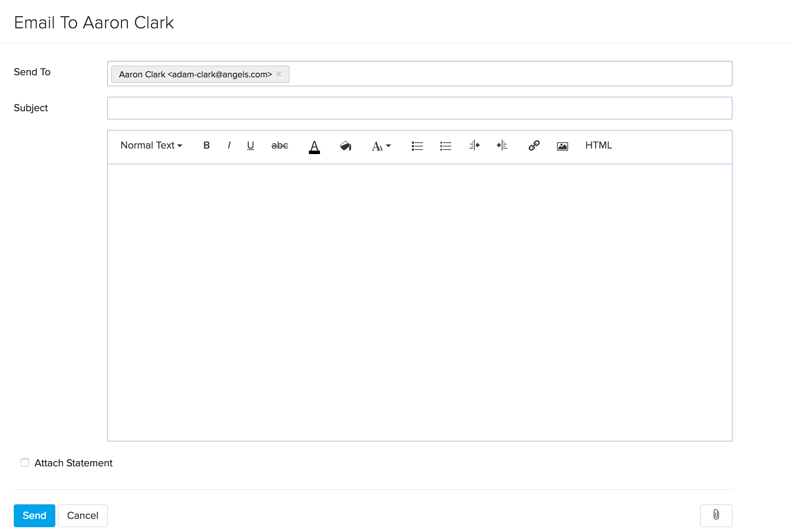Click Decrease indentation icon
792x532 pixels.
[474, 145]
